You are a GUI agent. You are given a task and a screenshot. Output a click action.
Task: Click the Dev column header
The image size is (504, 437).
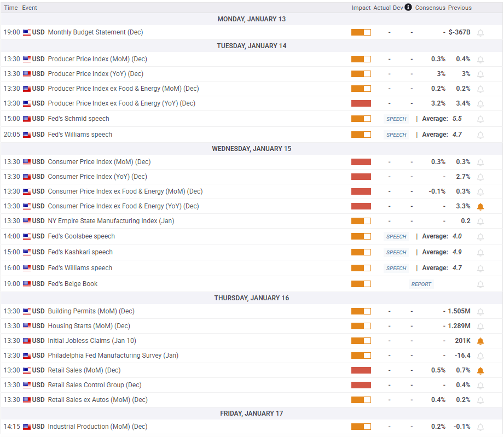click(x=398, y=8)
